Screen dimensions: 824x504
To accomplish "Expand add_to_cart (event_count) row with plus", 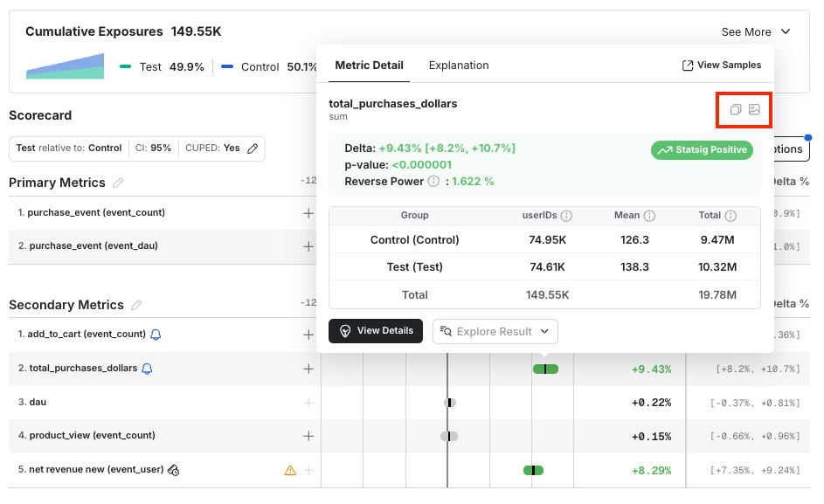I will [308, 335].
